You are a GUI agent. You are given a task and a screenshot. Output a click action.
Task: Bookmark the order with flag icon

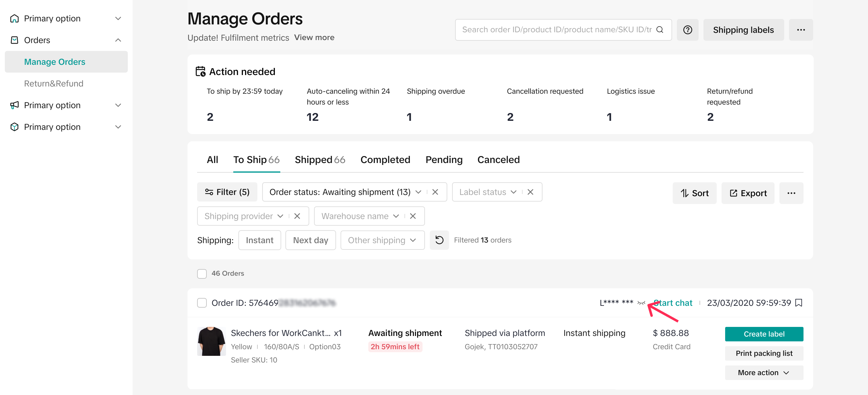coord(798,303)
